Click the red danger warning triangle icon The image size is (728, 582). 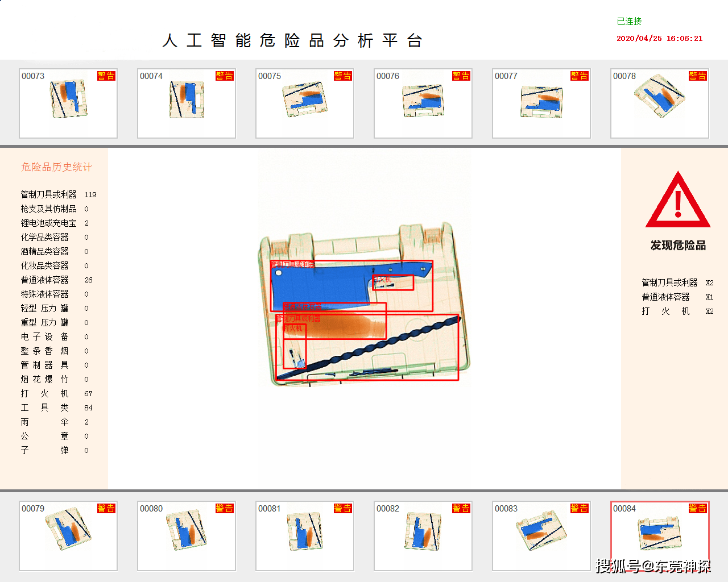point(678,200)
